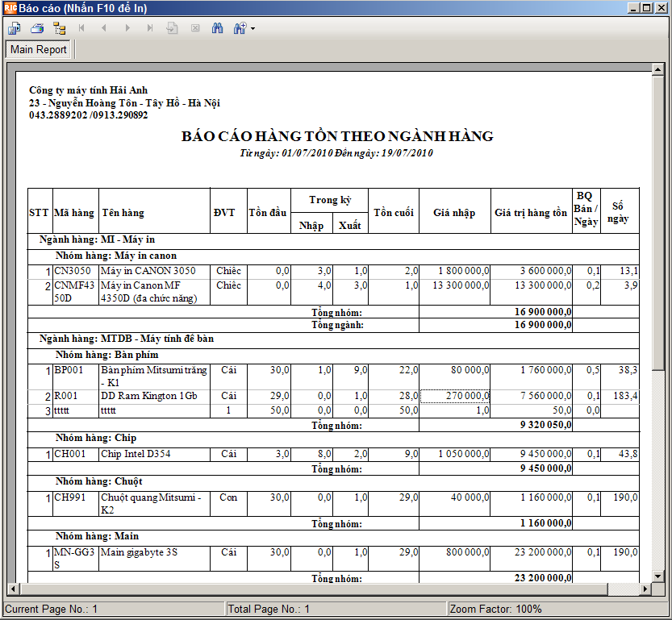Screen dimensions: 672x620
Task: Click the vertical scrollbar down arrow
Action: coord(657,576)
